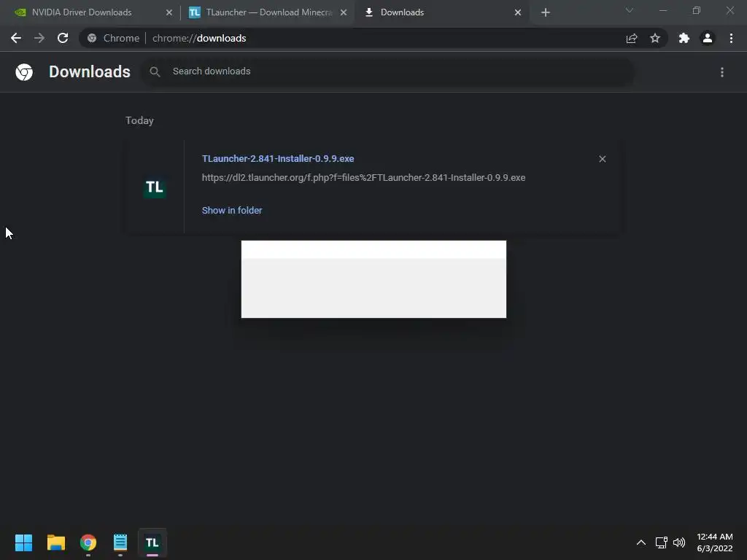Open a new browser tab
747x560 pixels.
(546, 13)
